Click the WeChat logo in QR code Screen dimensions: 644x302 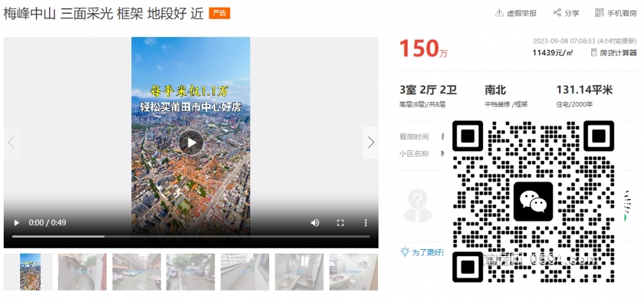533,201
